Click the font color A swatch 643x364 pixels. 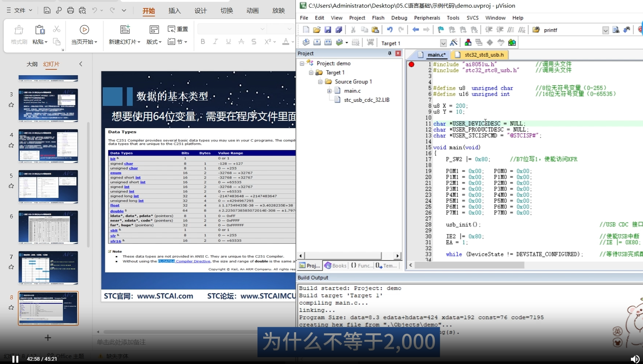click(285, 42)
